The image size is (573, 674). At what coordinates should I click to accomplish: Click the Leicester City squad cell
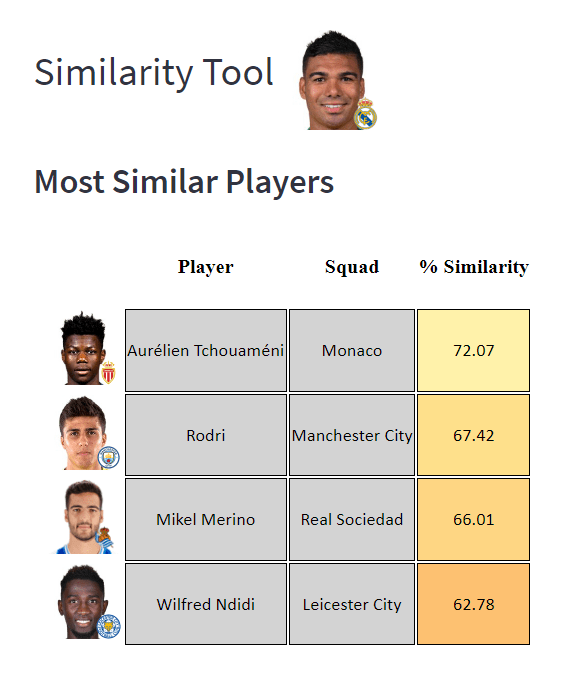point(352,604)
